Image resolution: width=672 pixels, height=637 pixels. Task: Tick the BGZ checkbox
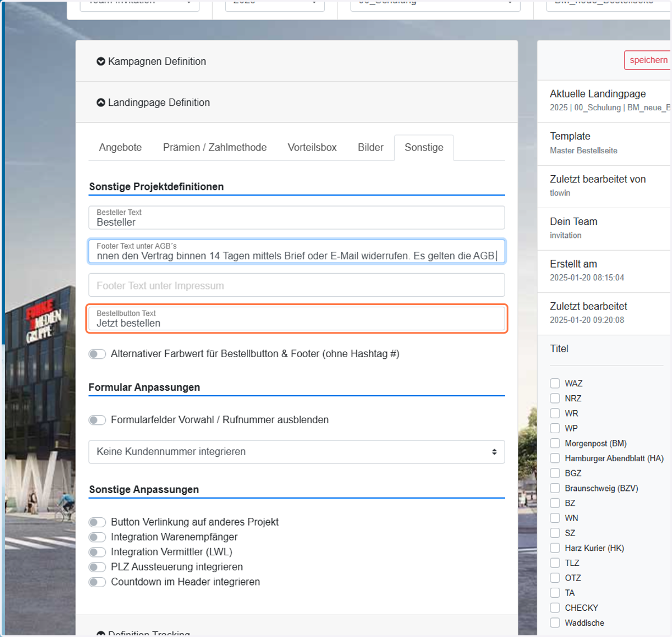[555, 473]
